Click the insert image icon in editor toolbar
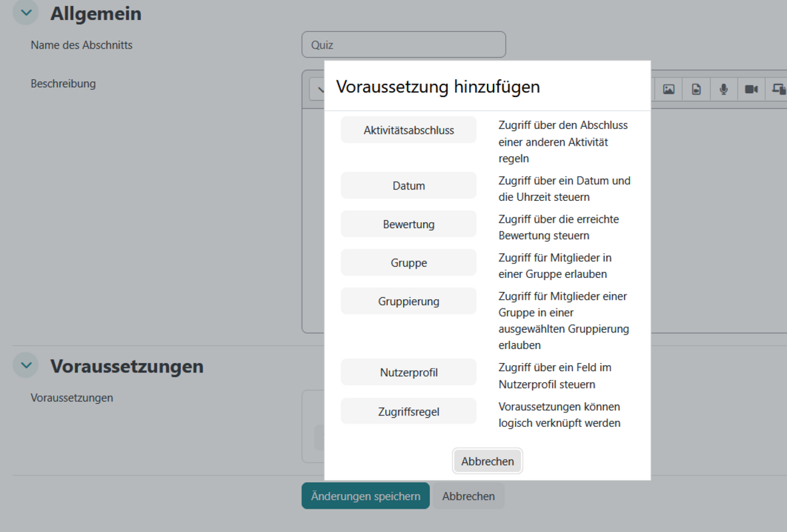The height and width of the screenshot is (532, 787). tap(669, 89)
